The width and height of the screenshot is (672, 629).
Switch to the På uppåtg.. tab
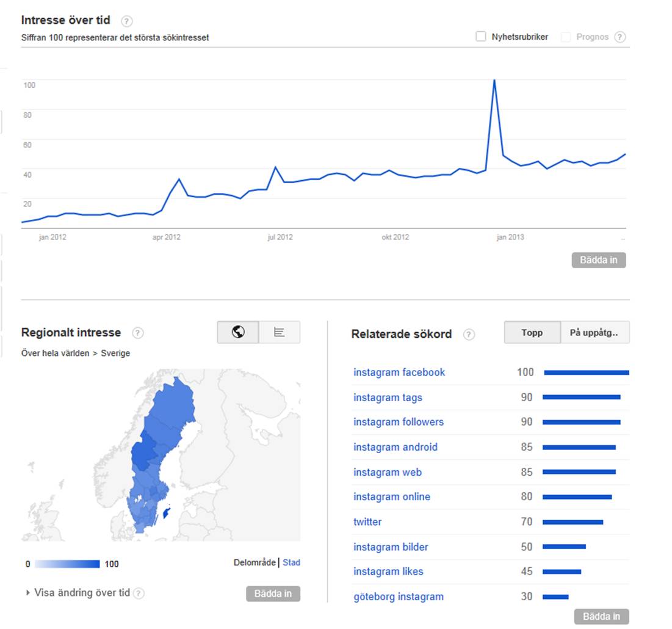[x=595, y=332]
